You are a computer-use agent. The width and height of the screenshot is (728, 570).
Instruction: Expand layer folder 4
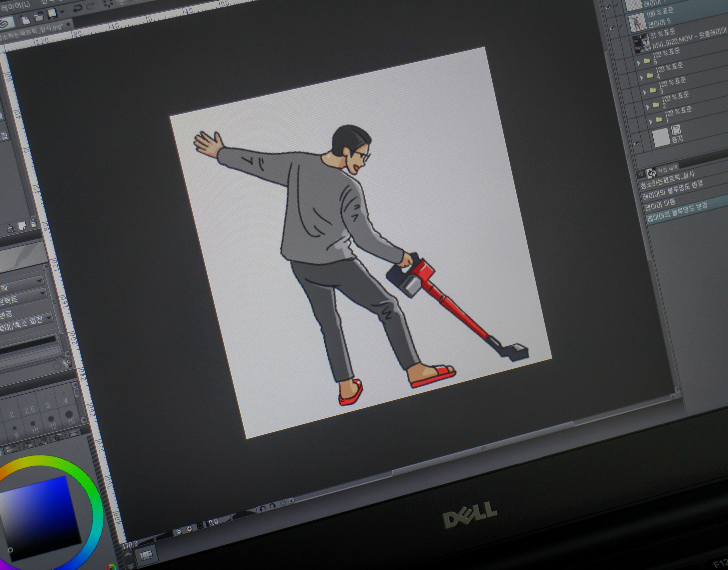pos(642,78)
